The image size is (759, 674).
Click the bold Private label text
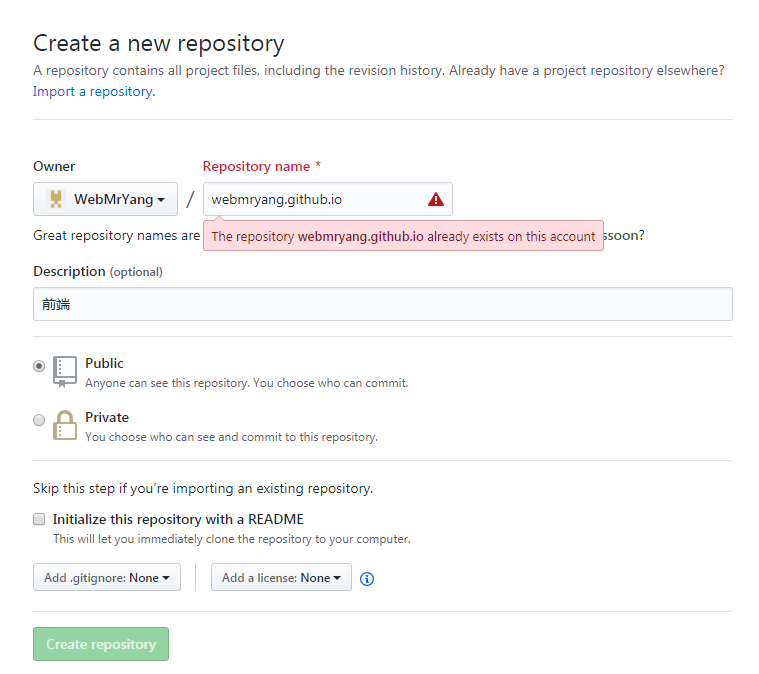(107, 417)
